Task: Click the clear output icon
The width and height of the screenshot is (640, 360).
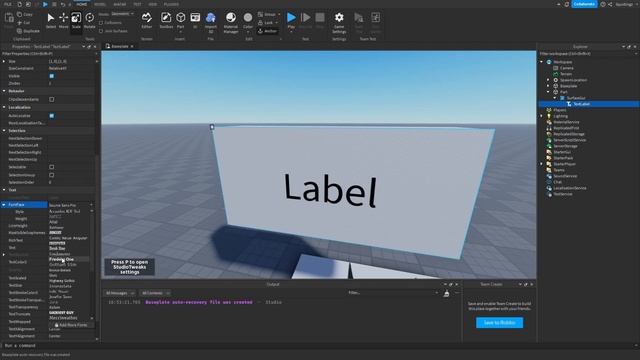Action: pyautogui.click(x=446, y=293)
